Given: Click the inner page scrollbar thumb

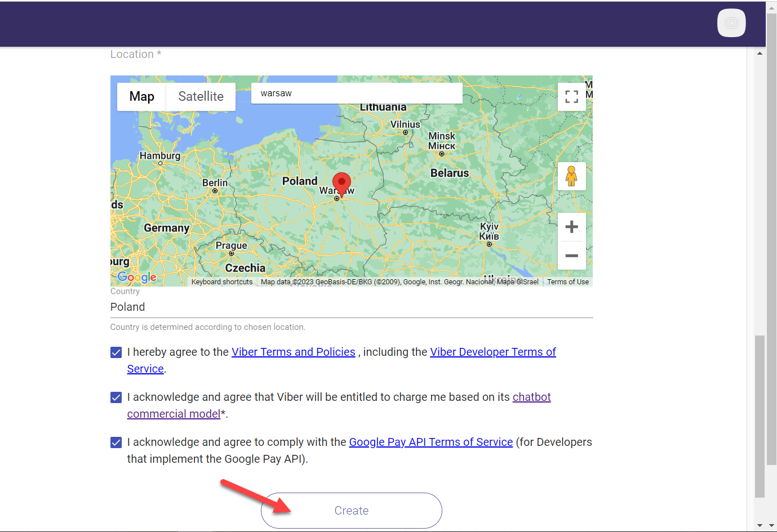Looking at the screenshot, I should pos(760,417).
